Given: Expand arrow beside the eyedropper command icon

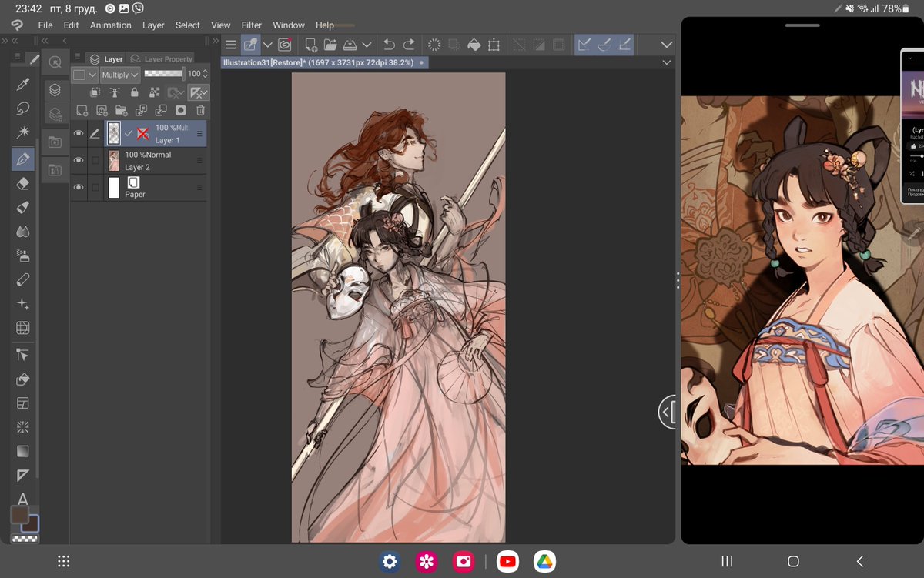Looking at the screenshot, I should (x=268, y=45).
